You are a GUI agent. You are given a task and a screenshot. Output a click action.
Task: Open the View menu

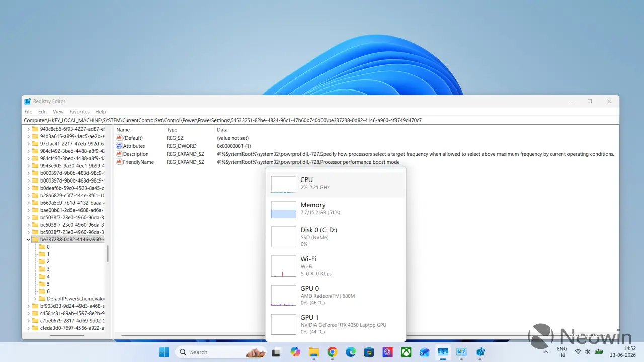[58, 112]
